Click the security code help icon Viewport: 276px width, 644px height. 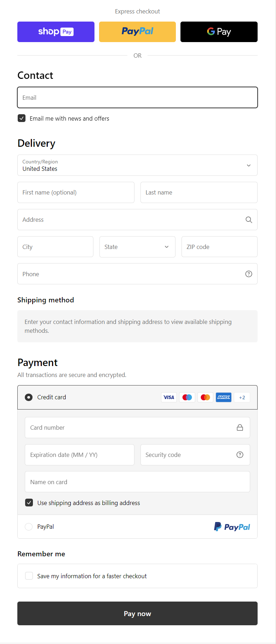[x=240, y=455]
